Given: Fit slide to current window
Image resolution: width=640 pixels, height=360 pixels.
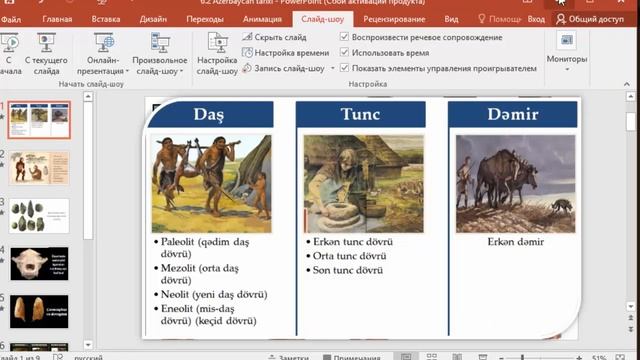Looking at the screenshot, I should pos(620,357).
